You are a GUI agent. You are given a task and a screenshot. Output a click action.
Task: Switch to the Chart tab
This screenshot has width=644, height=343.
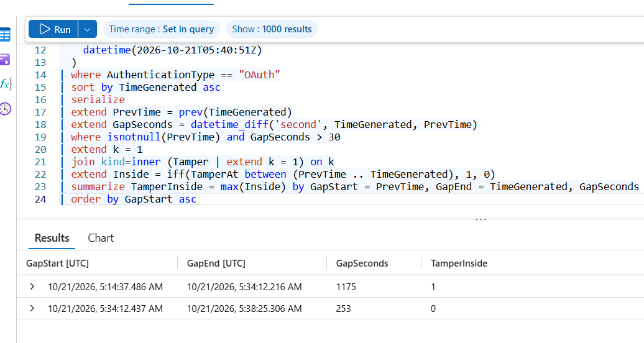tap(101, 238)
